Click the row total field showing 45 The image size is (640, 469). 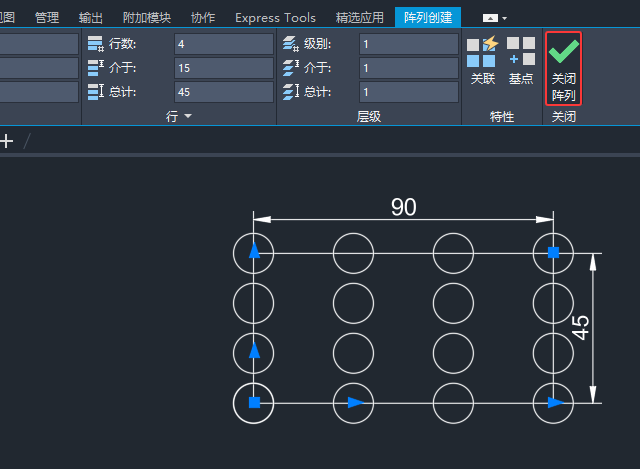(223, 92)
